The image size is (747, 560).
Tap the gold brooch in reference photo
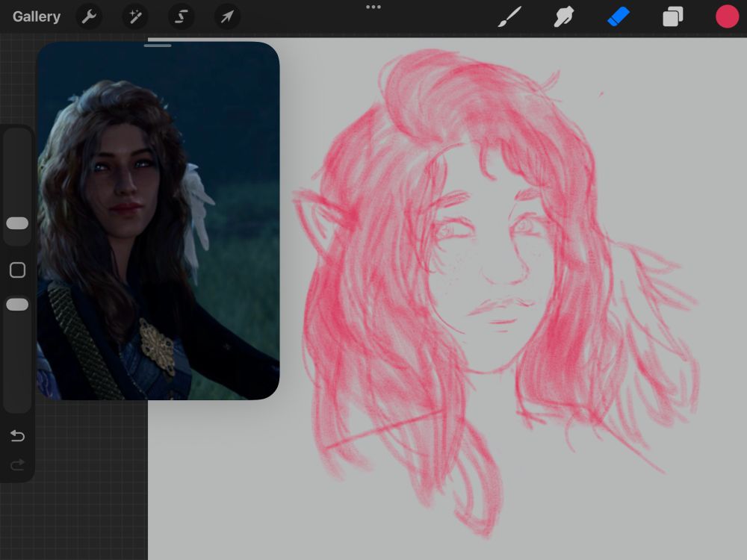point(156,346)
